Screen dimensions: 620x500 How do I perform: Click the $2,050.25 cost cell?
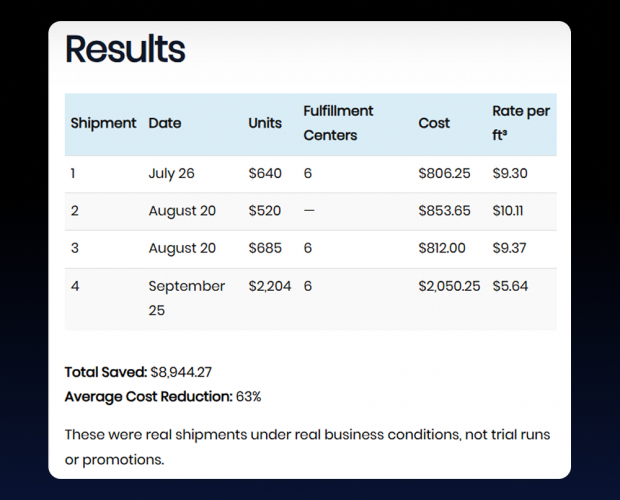pos(449,286)
